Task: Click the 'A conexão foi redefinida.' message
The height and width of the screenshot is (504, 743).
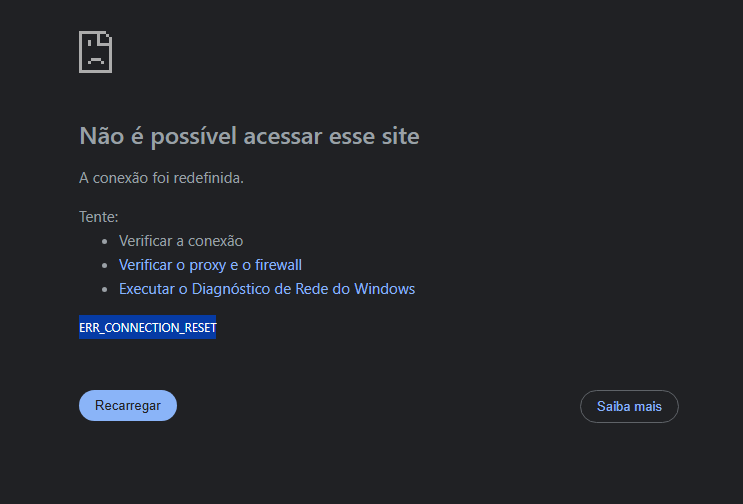Action: [161, 178]
